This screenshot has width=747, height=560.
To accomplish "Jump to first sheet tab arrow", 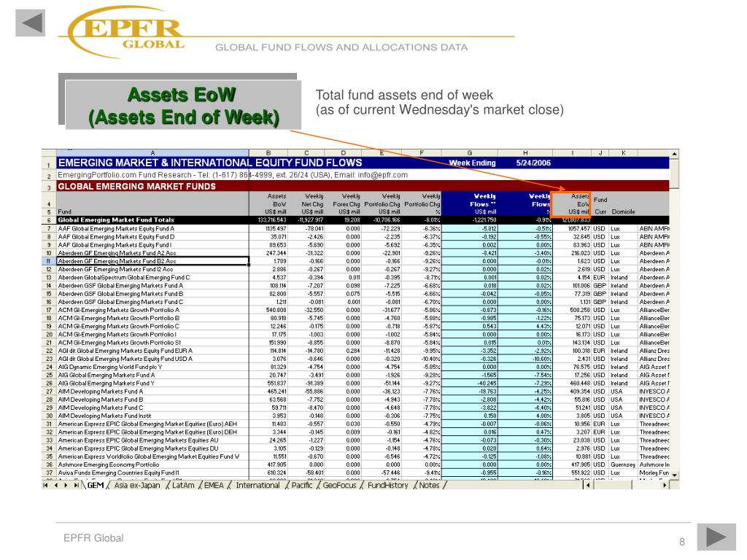I will tap(46, 485).
